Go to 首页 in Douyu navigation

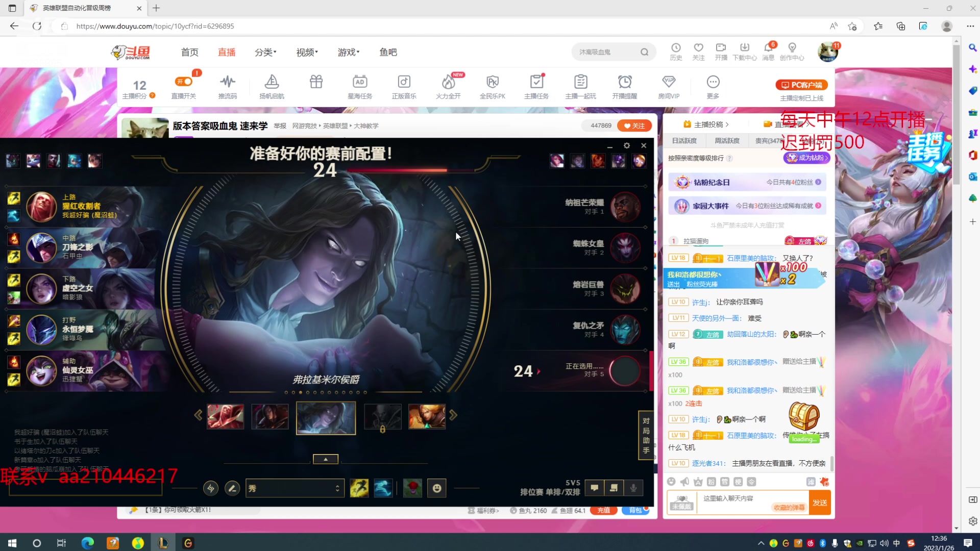189,52
